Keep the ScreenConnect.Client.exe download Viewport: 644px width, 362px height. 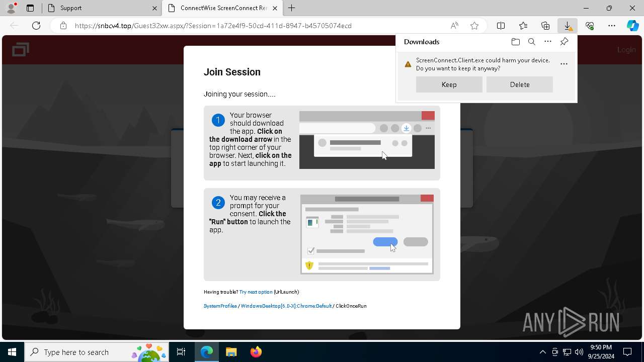coord(449,84)
